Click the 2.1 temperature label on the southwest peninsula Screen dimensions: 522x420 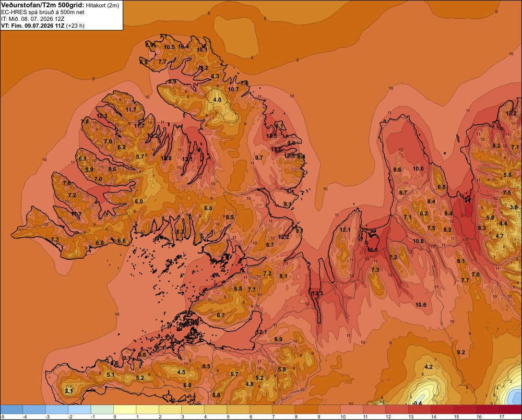click(x=69, y=391)
